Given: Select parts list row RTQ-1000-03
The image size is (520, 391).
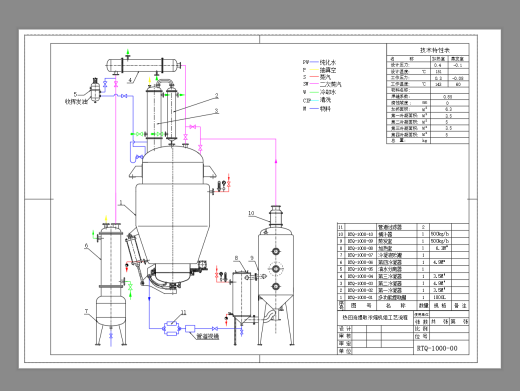Looking at the screenshot, I should click(403, 283).
